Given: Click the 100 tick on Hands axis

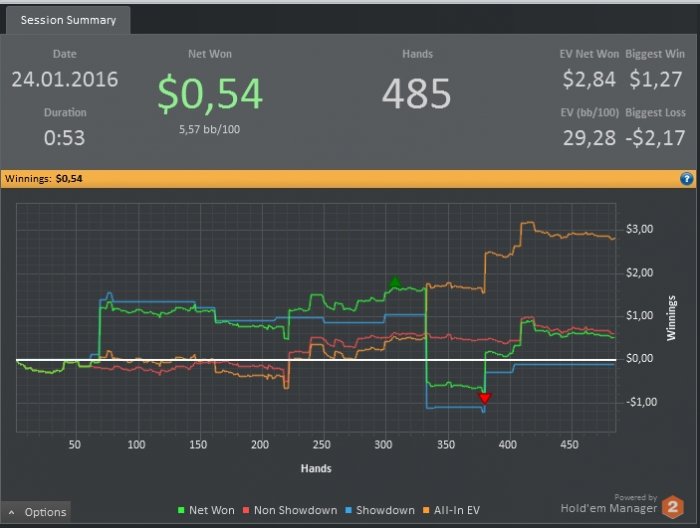Looking at the screenshot, I should [x=136, y=445].
